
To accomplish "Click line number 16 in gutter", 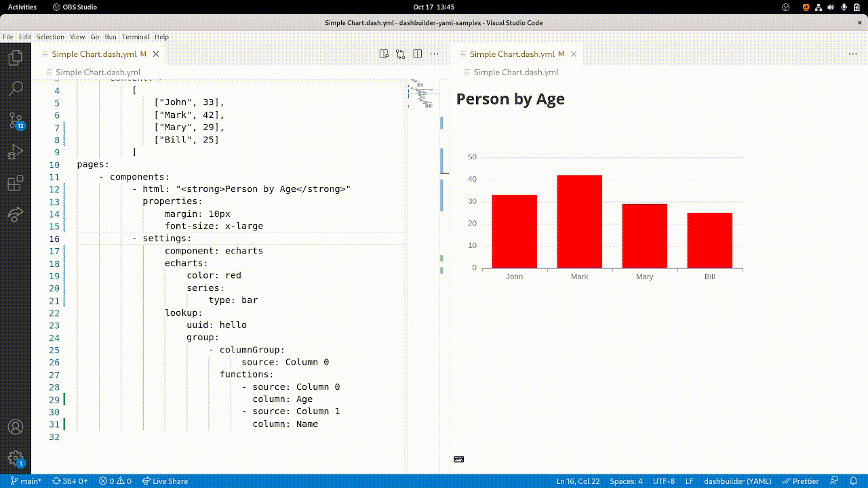I will tap(54, 239).
